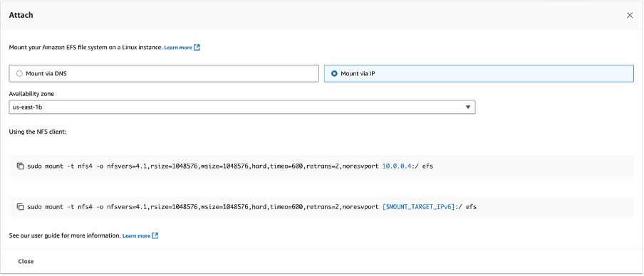Click the dropdown arrow for us-east-1b
Screen dimensions: 644x276
point(468,107)
